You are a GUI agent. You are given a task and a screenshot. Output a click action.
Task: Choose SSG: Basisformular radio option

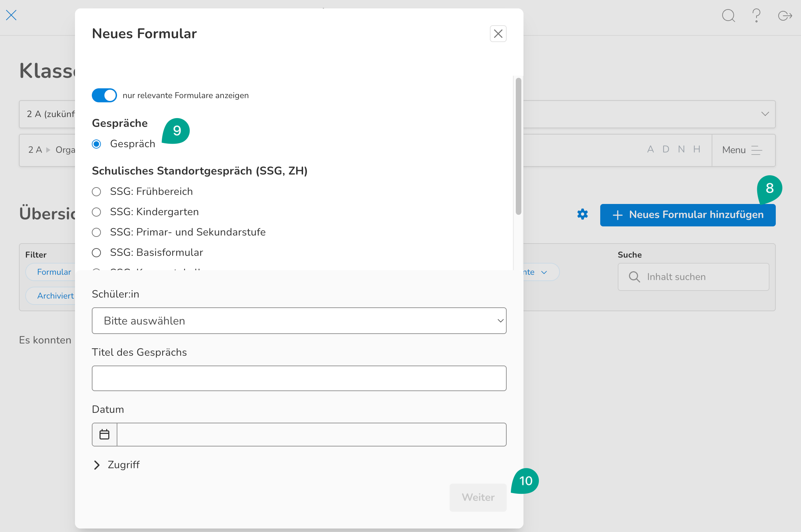click(x=96, y=253)
